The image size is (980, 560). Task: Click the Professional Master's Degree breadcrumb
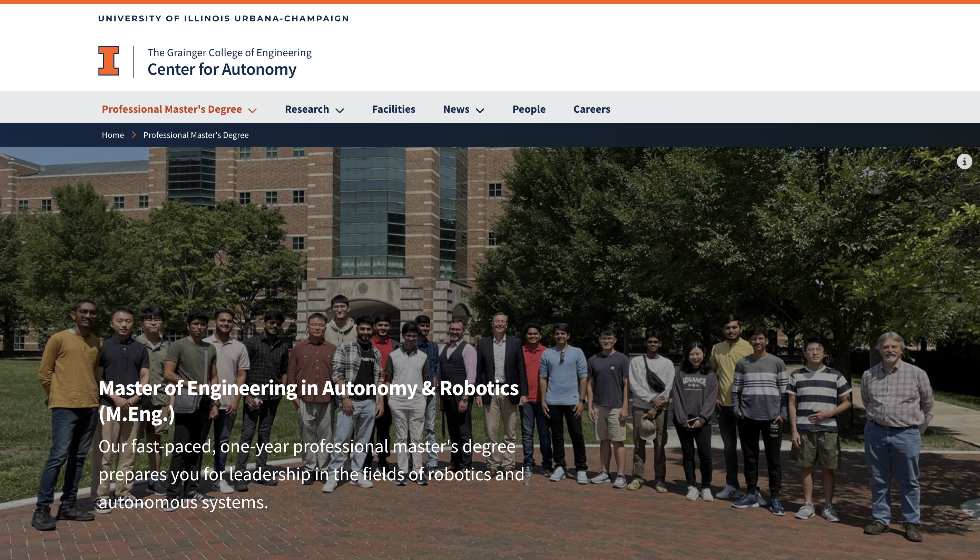coord(196,135)
